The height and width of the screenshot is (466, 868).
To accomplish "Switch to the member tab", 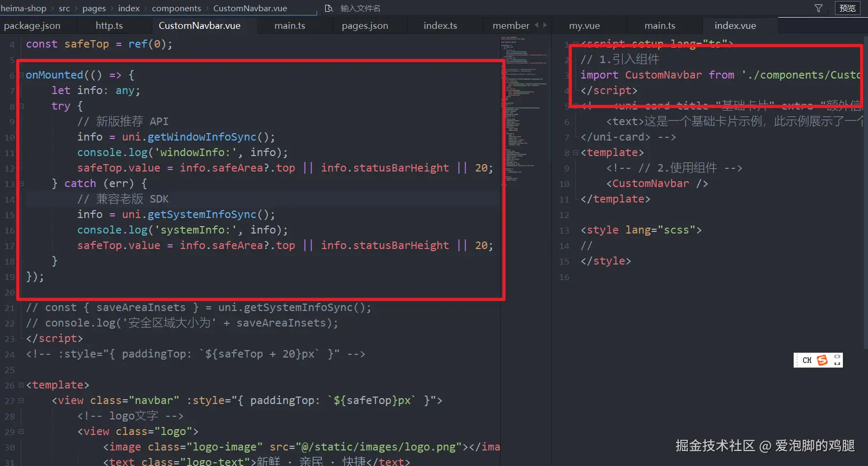I will pos(511,26).
